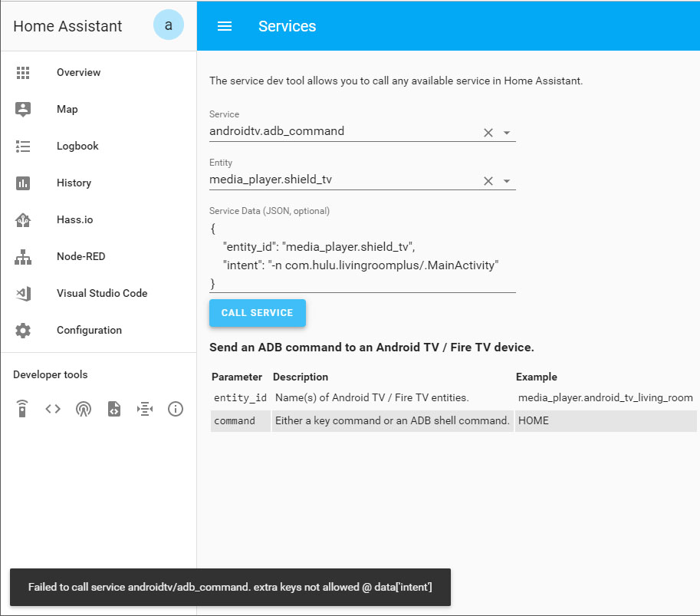The width and height of the screenshot is (700, 616).
Task: Click the Hass.io home icon
Action: 23,219
